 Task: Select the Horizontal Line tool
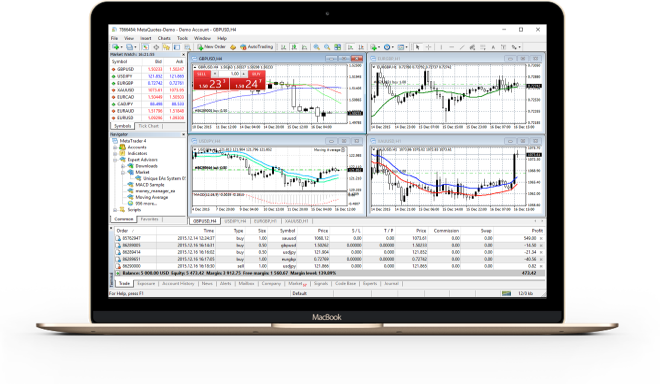click(x=452, y=47)
